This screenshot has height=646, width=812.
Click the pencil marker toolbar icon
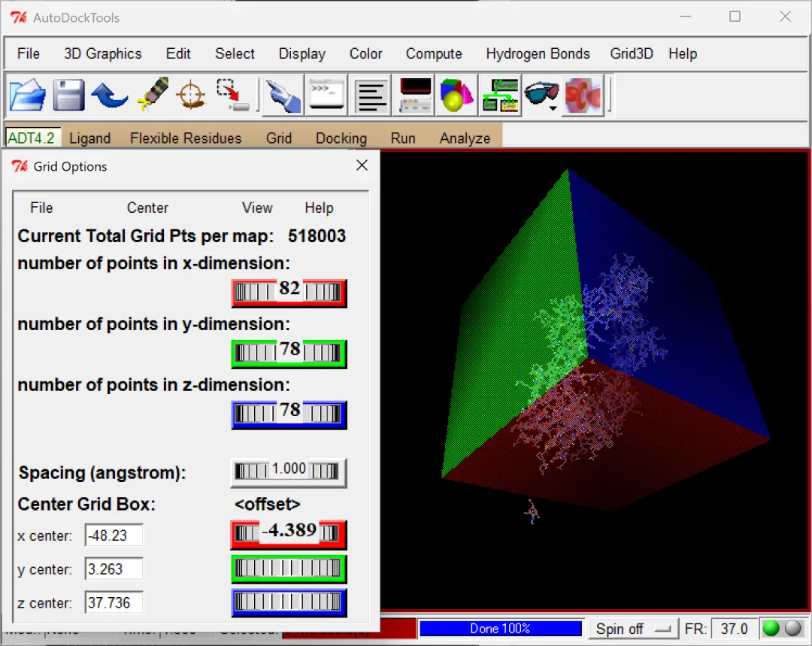pyautogui.click(x=153, y=94)
